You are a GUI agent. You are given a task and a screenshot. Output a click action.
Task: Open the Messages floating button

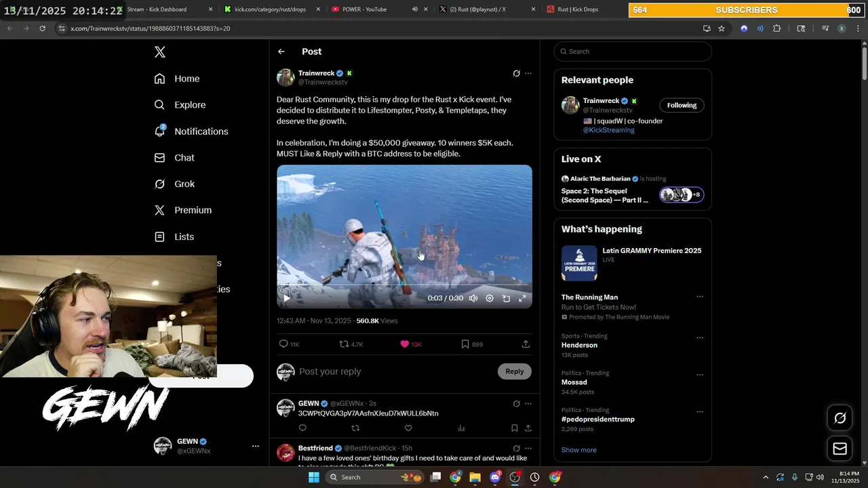[840, 449]
